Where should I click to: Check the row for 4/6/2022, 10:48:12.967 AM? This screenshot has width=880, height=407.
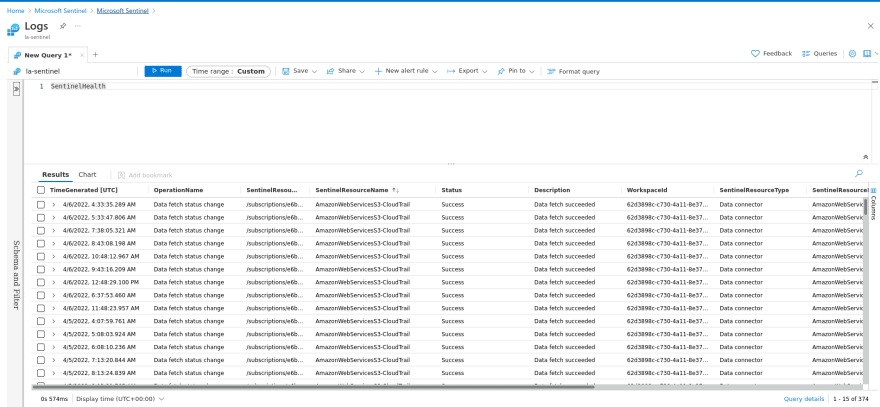(40, 256)
